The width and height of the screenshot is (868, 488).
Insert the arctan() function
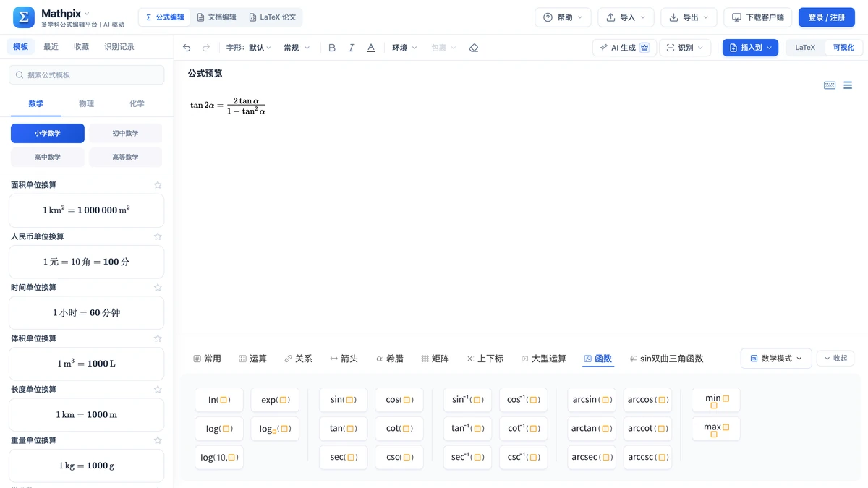(592, 429)
